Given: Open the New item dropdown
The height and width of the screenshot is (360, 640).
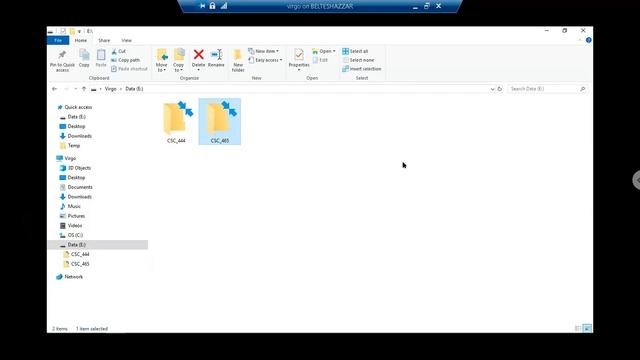Looking at the screenshot, I should pyautogui.click(x=263, y=51).
